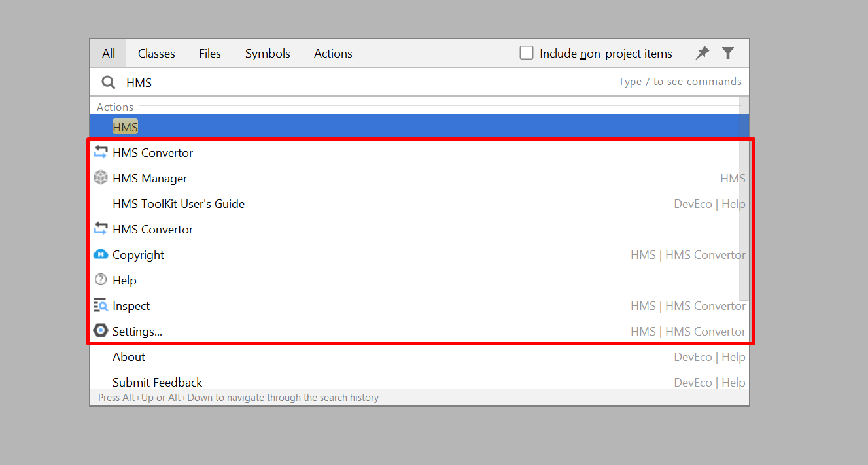
Task: Open HMS ToolKit User's Guide
Action: point(419,204)
